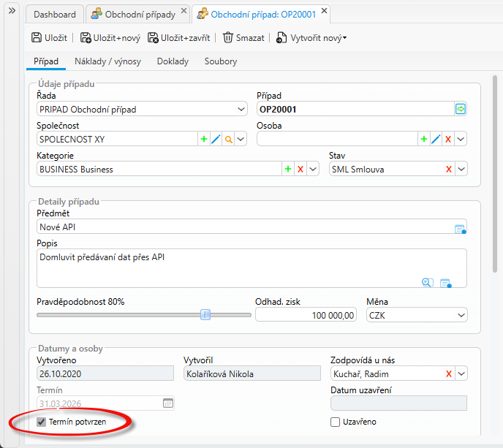
Task: Expand the Řada dropdown list
Action: (x=241, y=110)
